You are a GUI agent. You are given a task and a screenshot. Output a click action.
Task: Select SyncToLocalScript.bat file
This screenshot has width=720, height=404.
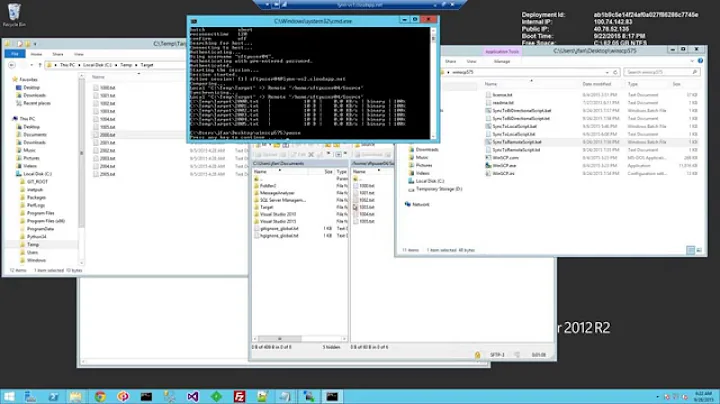tap(514, 126)
